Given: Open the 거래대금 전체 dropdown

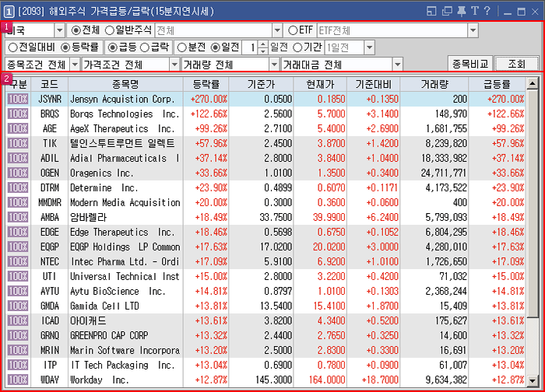Looking at the screenshot, I should 397,65.
